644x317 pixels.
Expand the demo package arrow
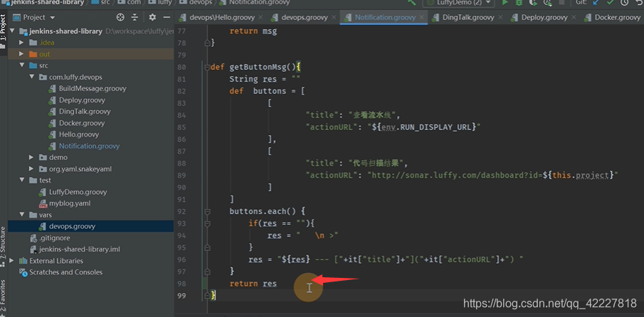coord(31,158)
